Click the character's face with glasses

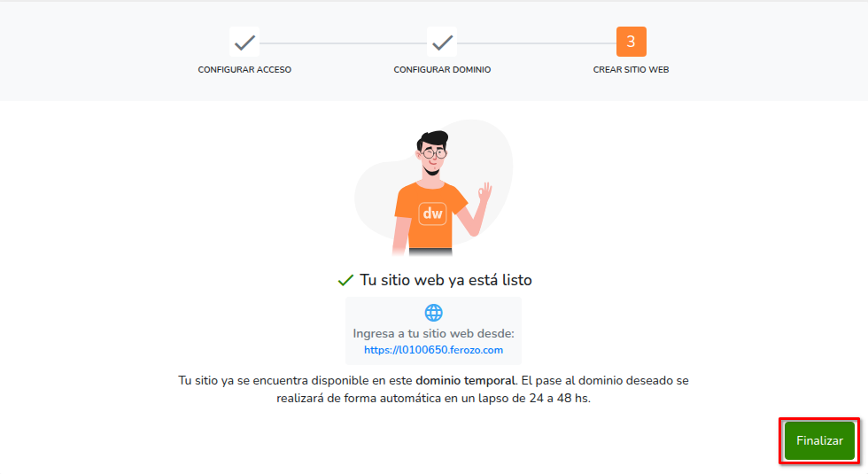pos(432,155)
